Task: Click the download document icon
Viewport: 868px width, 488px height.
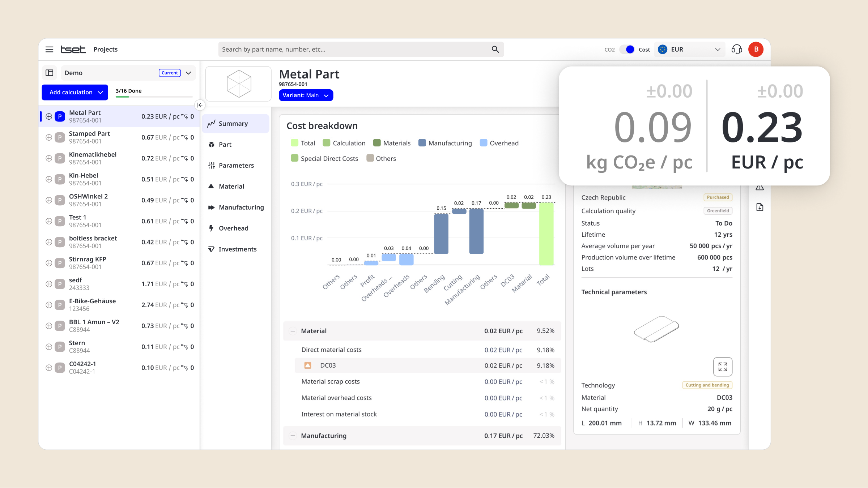Action: tap(759, 207)
